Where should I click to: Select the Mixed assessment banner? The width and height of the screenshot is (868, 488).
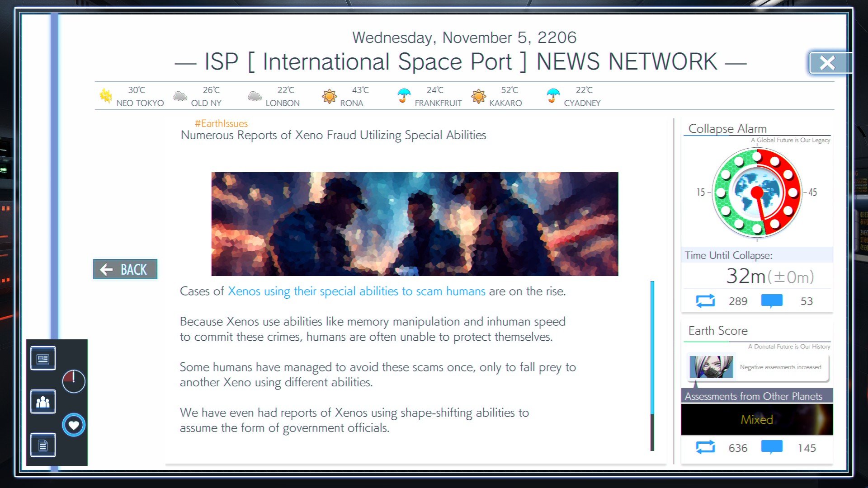click(757, 419)
